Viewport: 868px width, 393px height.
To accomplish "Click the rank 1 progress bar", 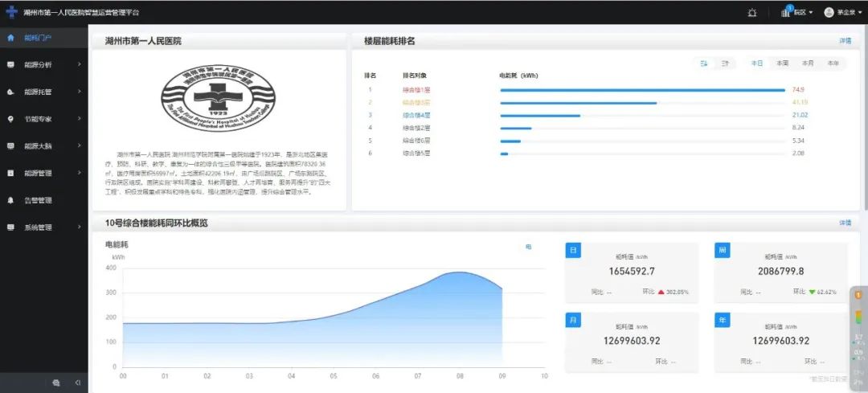I will click(643, 90).
